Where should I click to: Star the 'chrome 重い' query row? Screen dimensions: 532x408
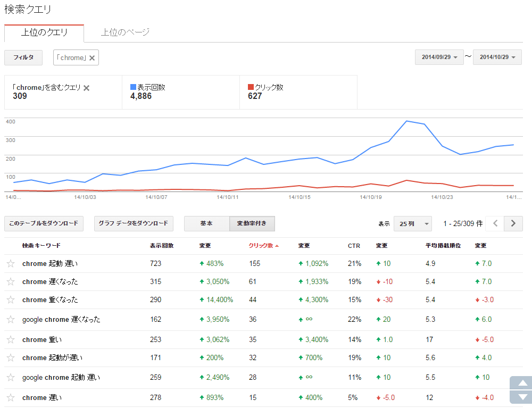point(10,339)
